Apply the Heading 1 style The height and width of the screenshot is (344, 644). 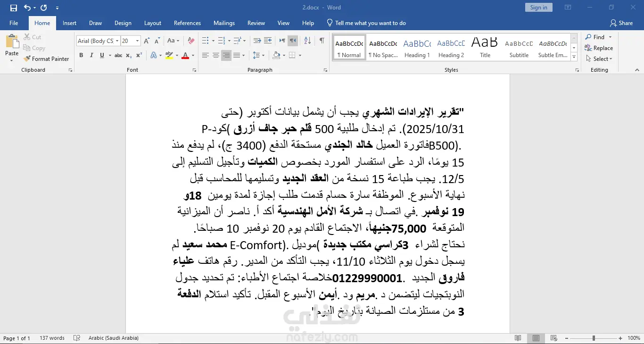click(x=417, y=48)
